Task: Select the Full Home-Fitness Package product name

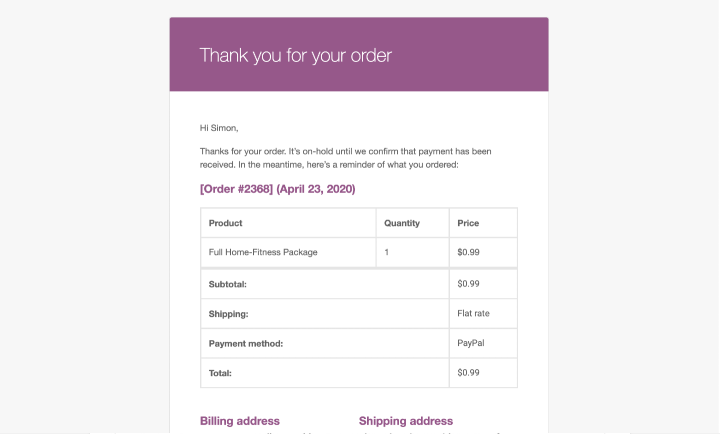Action: tap(263, 252)
